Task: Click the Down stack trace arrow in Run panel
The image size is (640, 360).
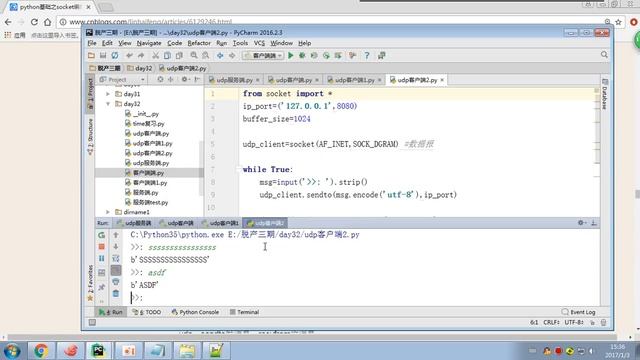Action: (116, 247)
